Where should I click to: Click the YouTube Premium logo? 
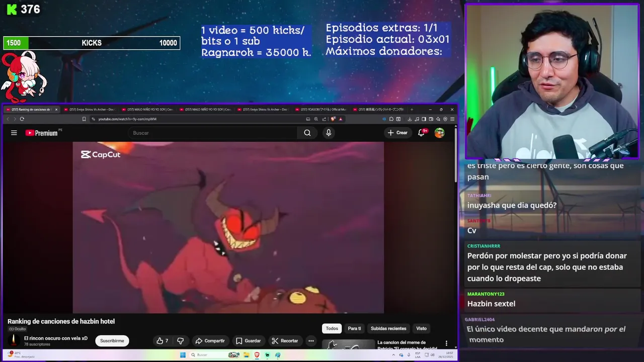(41, 133)
